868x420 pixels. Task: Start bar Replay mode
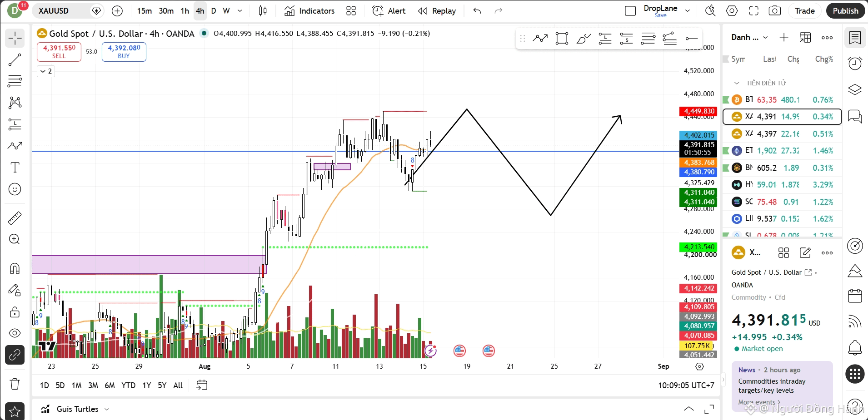(437, 11)
